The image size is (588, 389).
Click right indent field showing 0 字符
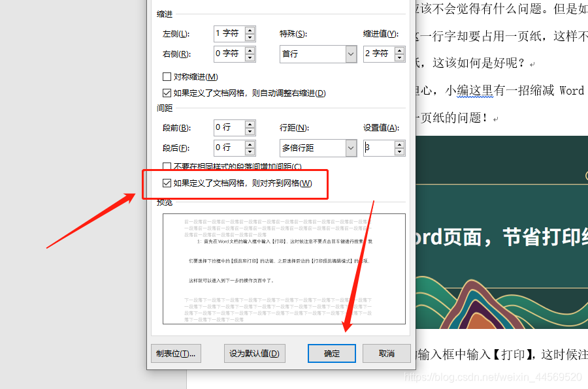[229, 54]
